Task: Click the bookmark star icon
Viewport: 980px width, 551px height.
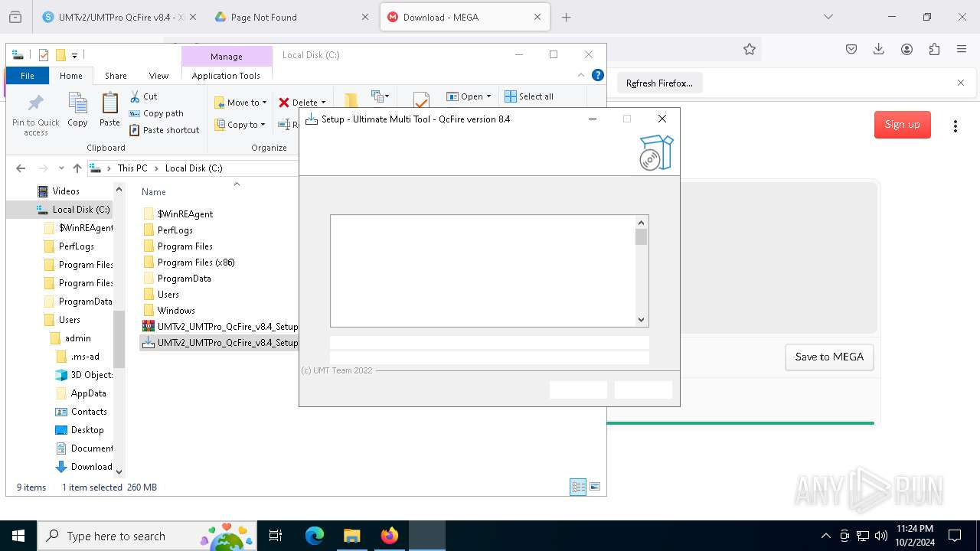Action: coord(750,49)
